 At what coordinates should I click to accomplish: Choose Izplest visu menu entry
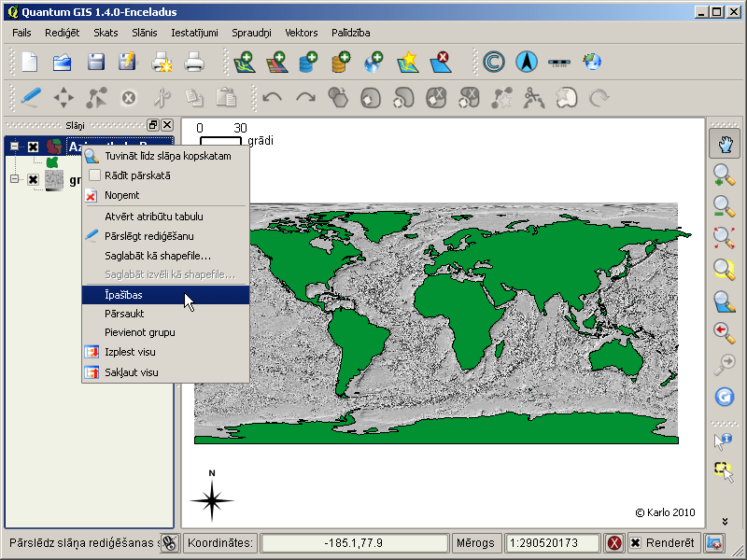[x=165, y=352]
